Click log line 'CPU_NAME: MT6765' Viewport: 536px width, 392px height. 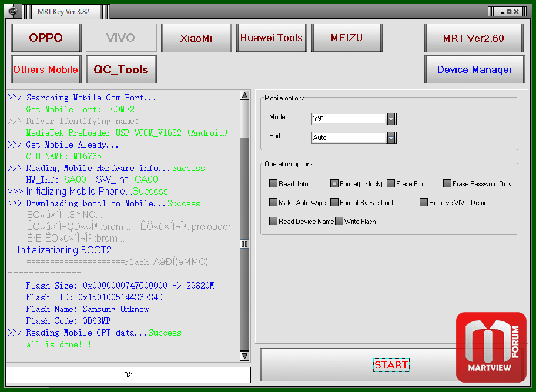pyautogui.click(x=64, y=156)
